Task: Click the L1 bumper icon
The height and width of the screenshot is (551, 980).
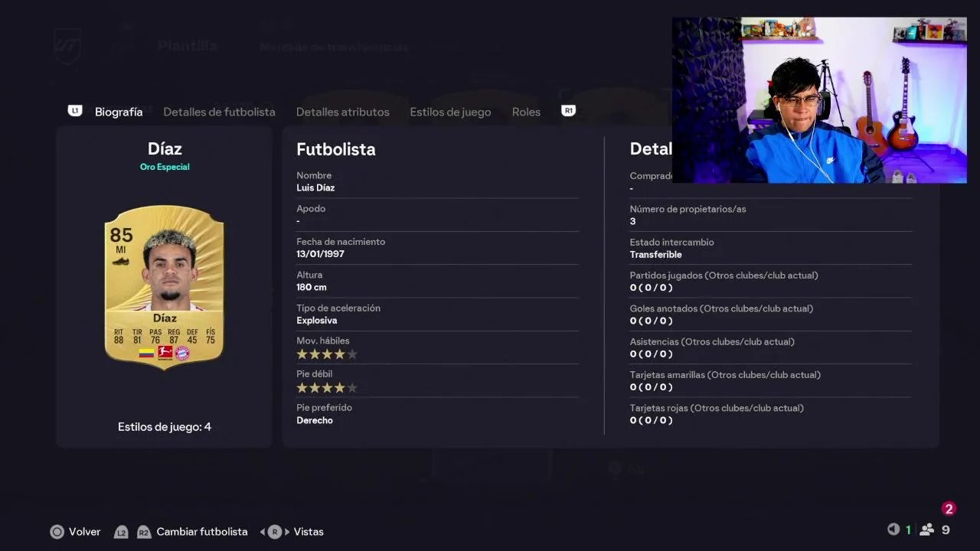Action: click(x=74, y=111)
